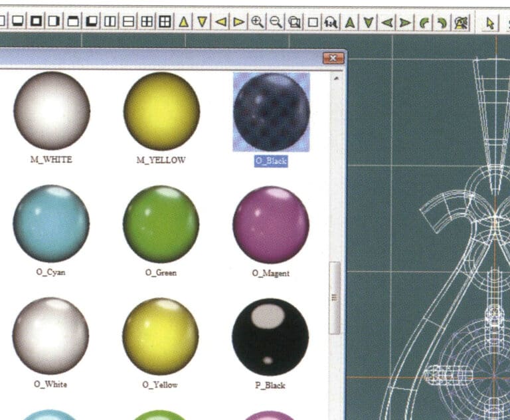Select the M_WHITE material sphere

(x=52, y=111)
